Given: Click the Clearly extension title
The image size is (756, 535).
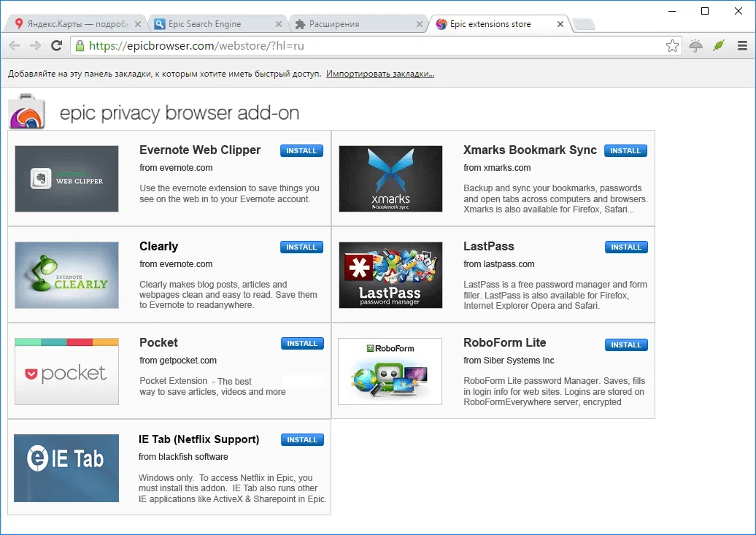Looking at the screenshot, I should pos(158,247).
